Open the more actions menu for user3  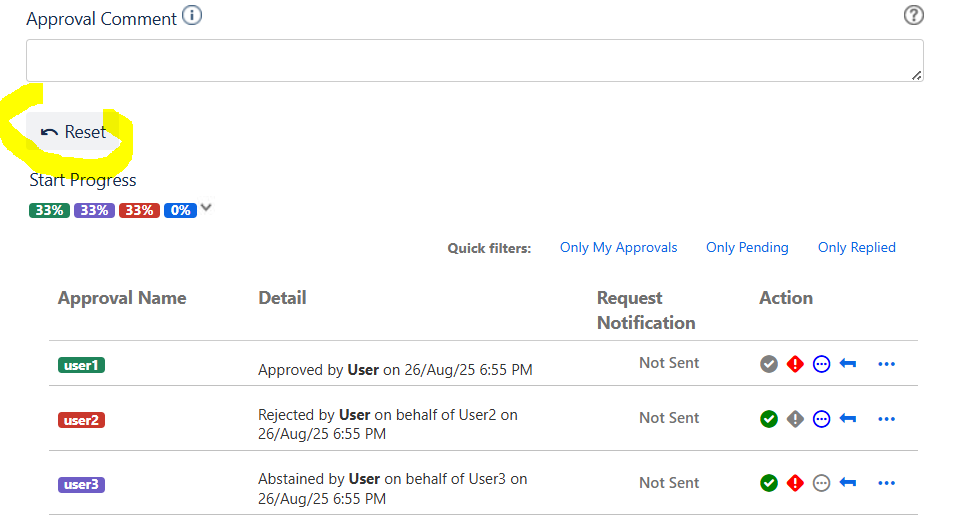886,483
